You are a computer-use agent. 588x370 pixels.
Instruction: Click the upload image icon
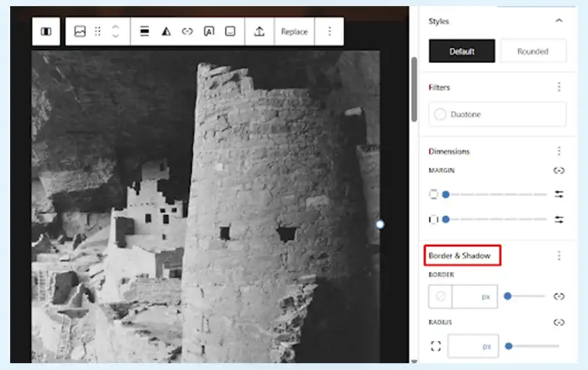click(x=259, y=32)
